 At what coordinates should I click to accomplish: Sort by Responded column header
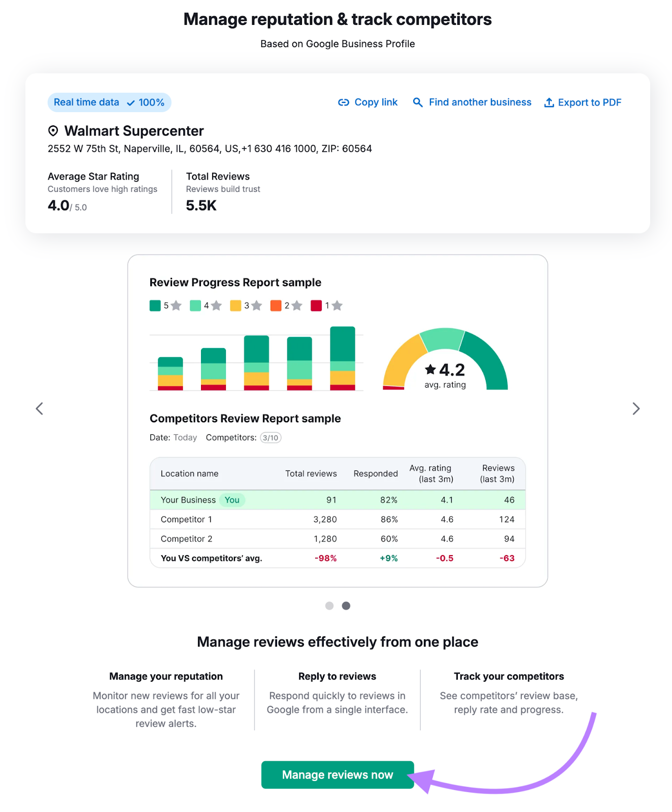click(376, 473)
